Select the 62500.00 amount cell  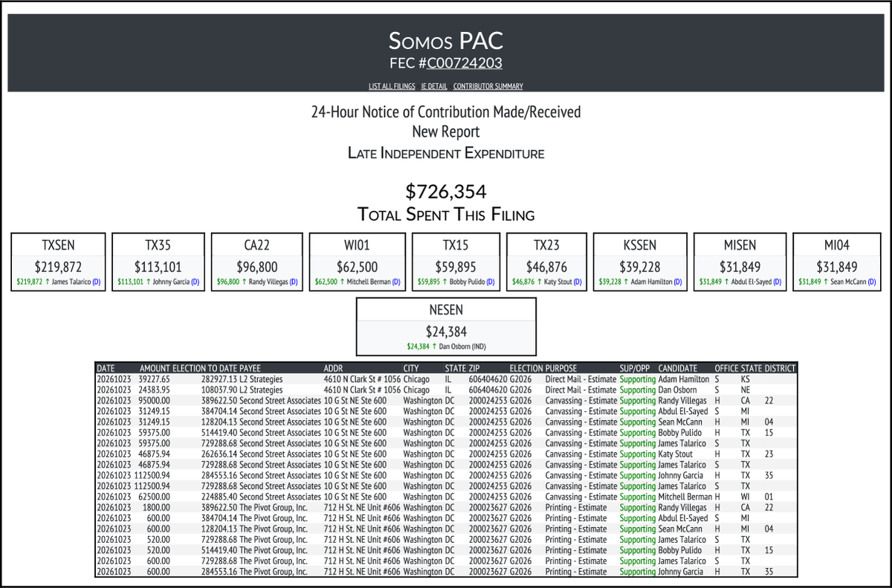155,497
